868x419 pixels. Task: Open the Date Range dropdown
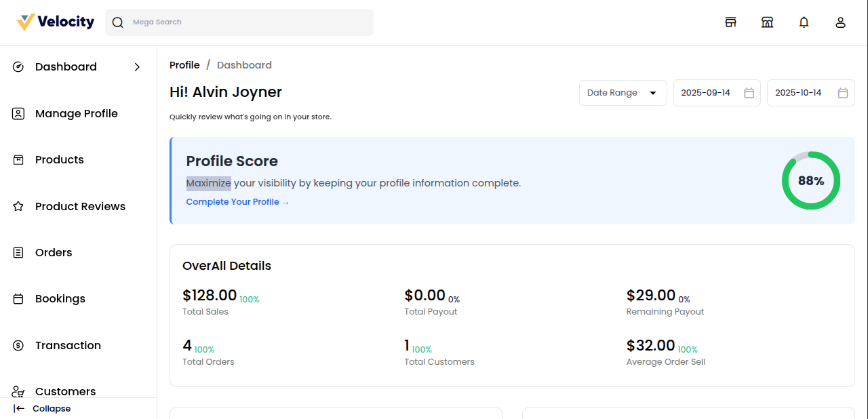pyautogui.click(x=623, y=93)
